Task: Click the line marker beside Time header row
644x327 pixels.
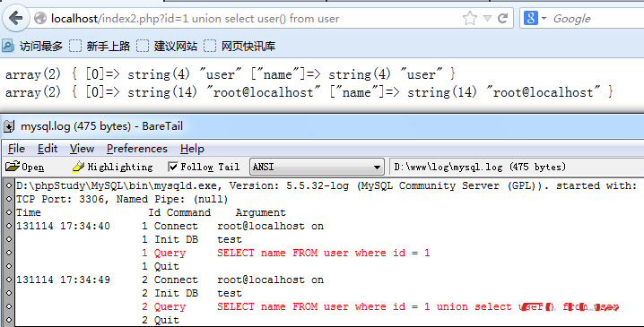Action: 9,212
